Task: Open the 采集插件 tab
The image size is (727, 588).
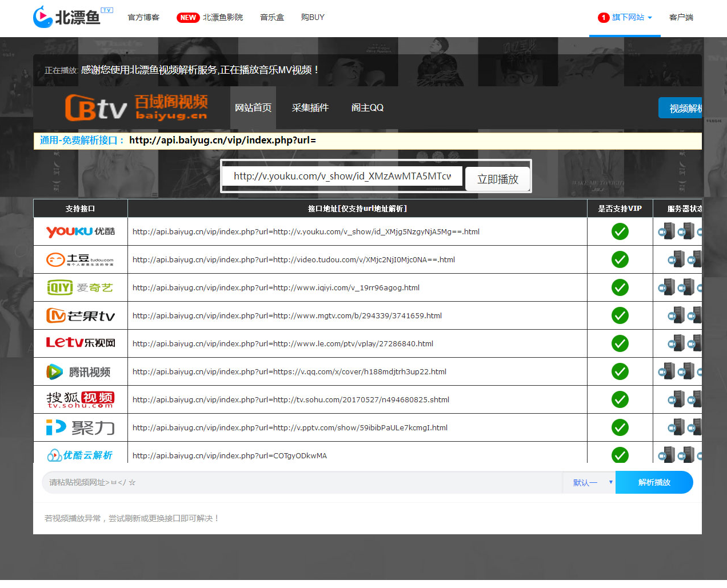Action: pyautogui.click(x=310, y=107)
